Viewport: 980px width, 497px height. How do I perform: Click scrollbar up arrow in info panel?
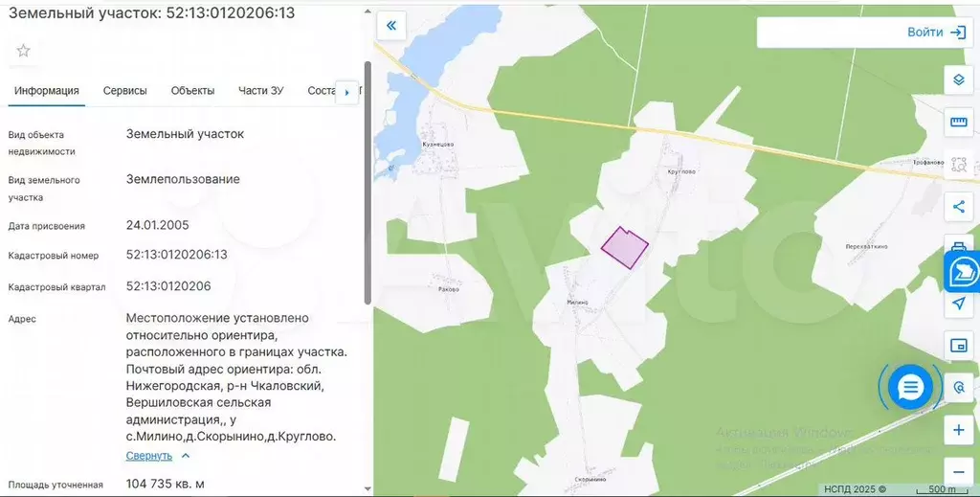click(x=367, y=11)
